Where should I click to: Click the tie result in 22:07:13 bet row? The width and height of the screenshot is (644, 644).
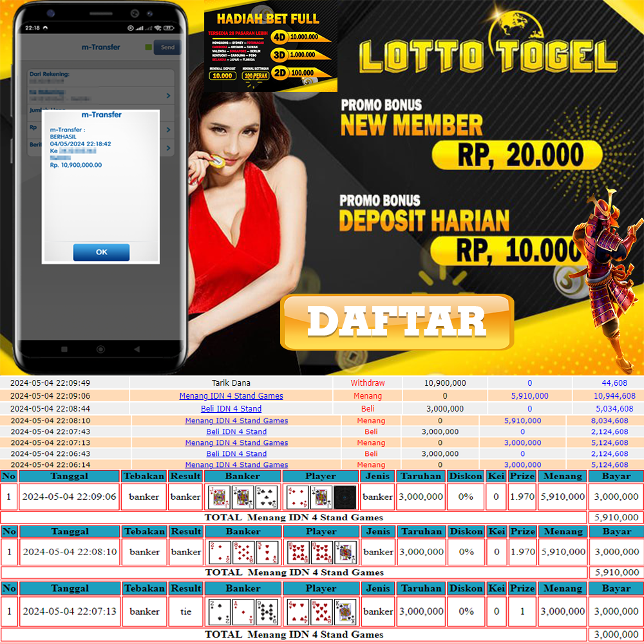click(186, 612)
